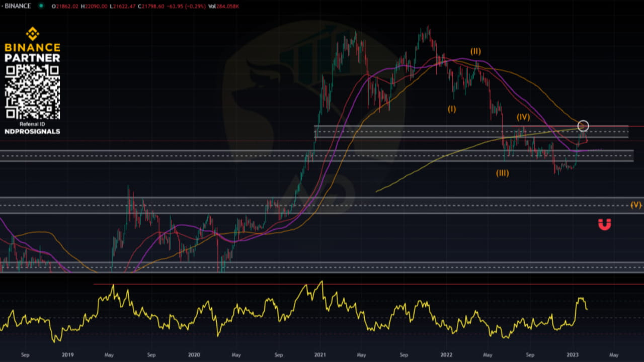Click the NDPROSIGNALS referral ID
This screenshot has height=362, width=644.
click(x=32, y=131)
